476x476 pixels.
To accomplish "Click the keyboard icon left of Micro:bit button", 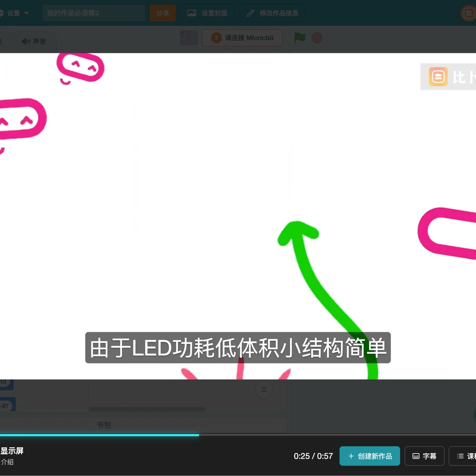I will click(x=189, y=38).
